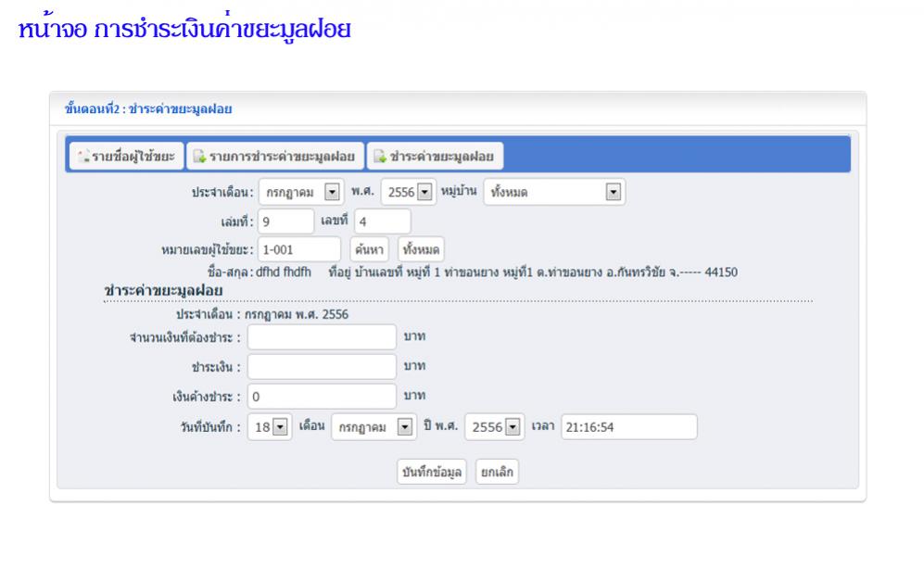Open the ประจำเดือน month dropdown

coord(301,192)
